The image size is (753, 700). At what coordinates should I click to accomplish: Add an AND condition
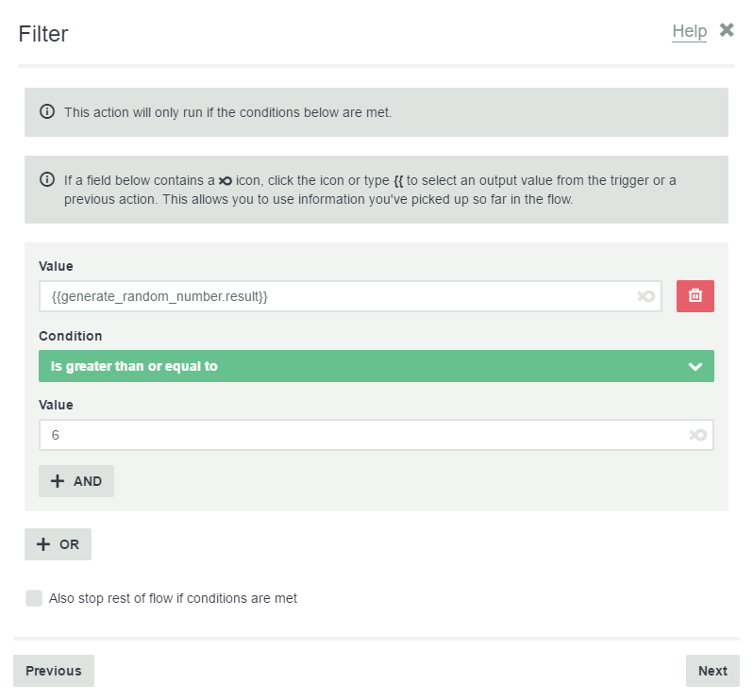click(x=76, y=481)
